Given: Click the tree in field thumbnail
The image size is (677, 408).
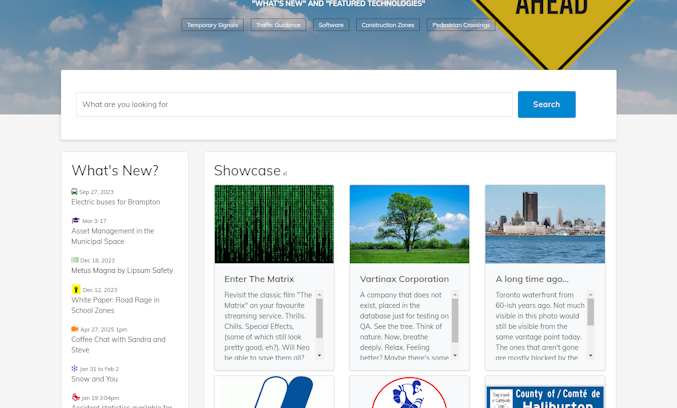Looking at the screenshot, I should pyautogui.click(x=409, y=224).
